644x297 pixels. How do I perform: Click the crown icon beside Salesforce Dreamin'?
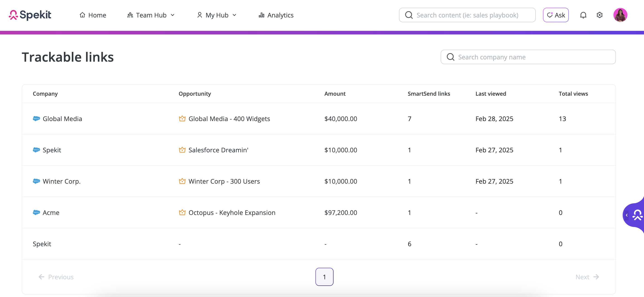182,150
